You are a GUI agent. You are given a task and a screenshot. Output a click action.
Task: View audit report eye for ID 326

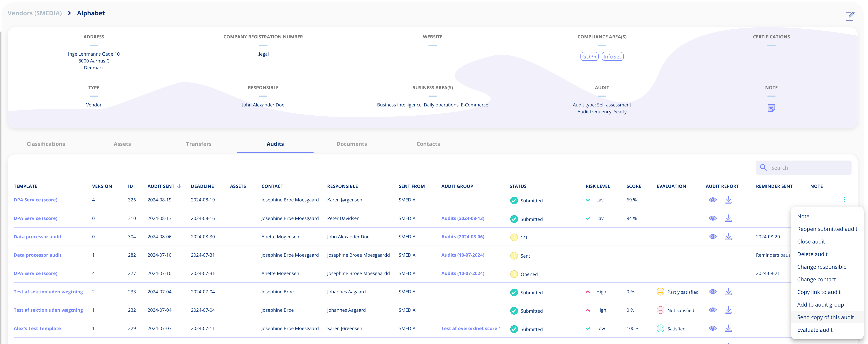tap(713, 200)
